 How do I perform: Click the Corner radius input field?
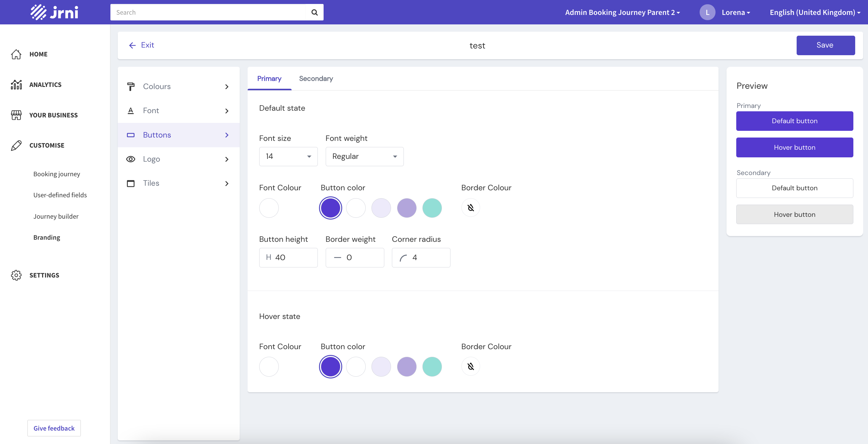(x=421, y=258)
